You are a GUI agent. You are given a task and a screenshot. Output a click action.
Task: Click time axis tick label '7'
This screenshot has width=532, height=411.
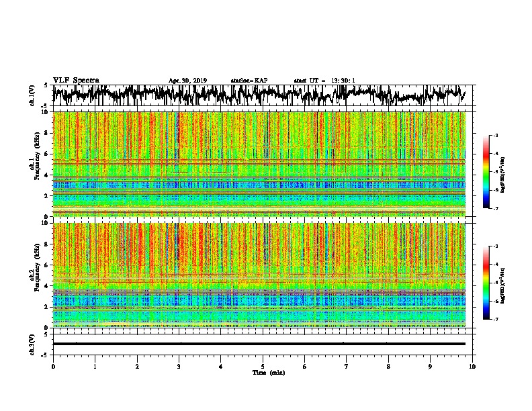[347, 367]
